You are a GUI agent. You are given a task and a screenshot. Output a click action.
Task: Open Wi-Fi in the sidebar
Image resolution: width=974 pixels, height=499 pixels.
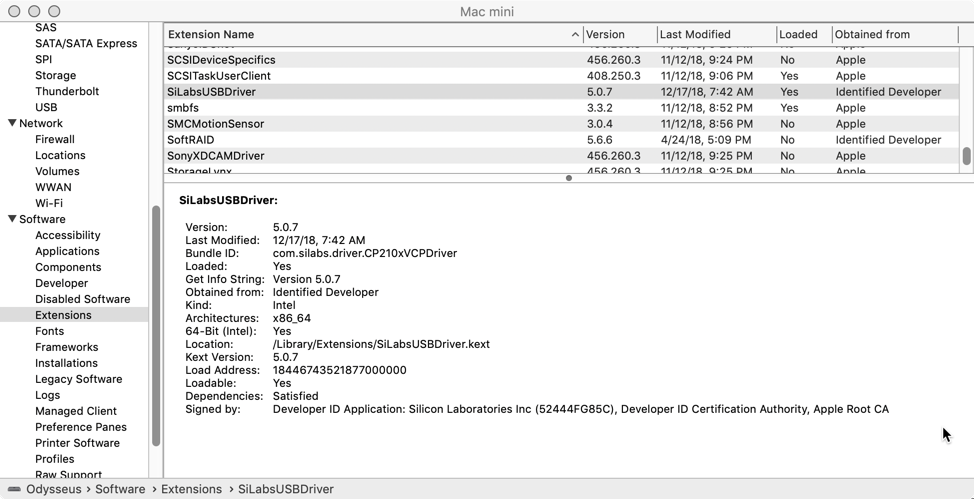tap(49, 203)
